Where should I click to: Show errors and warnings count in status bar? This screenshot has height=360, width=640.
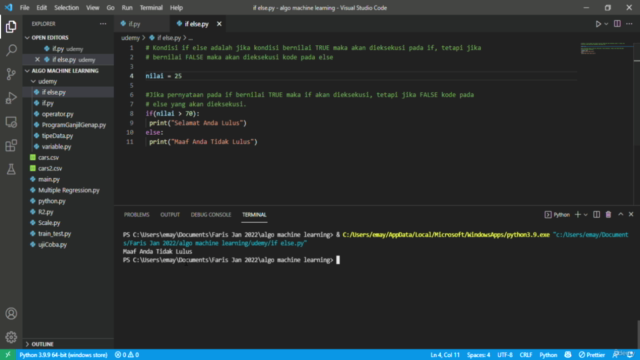click(x=127, y=355)
